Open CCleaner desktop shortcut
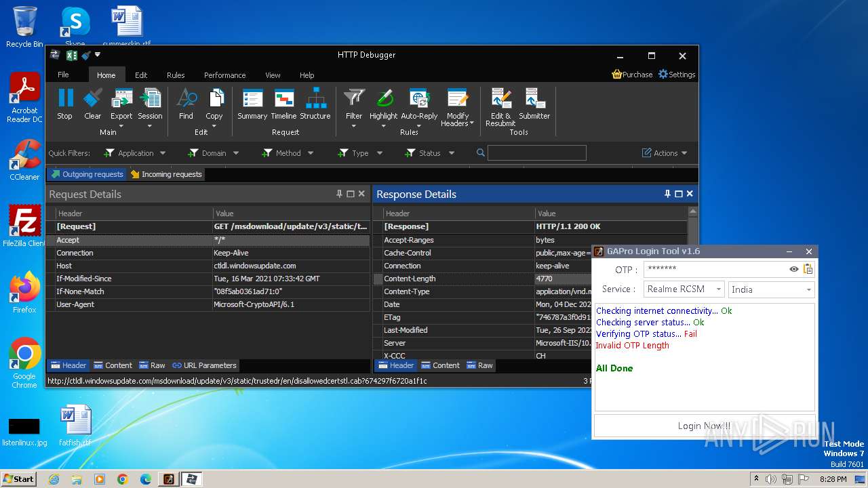The width and height of the screenshot is (868, 488). (x=24, y=160)
